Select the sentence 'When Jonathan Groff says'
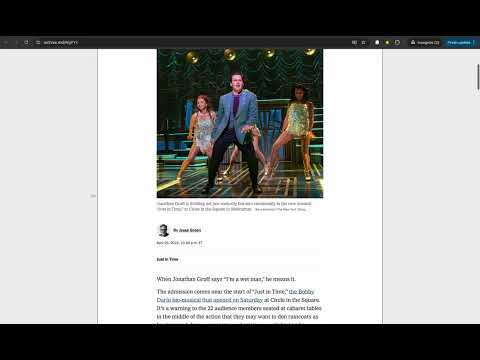This screenshot has height=360, width=480. 226,279
